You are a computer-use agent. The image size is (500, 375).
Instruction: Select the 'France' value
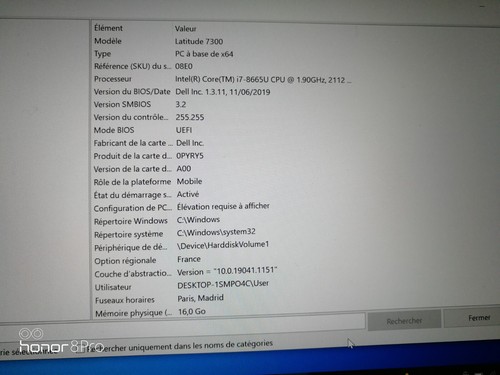point(189,259)
